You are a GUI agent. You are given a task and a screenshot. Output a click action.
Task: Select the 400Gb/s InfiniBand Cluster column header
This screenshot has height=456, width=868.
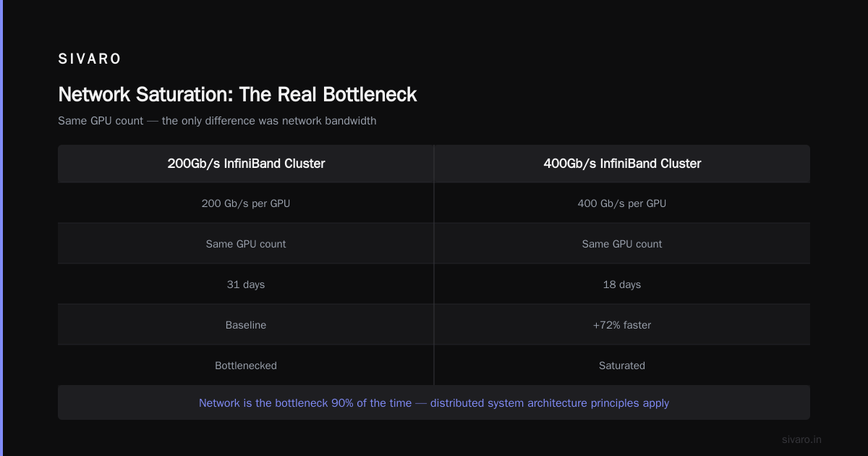[622, 164]
